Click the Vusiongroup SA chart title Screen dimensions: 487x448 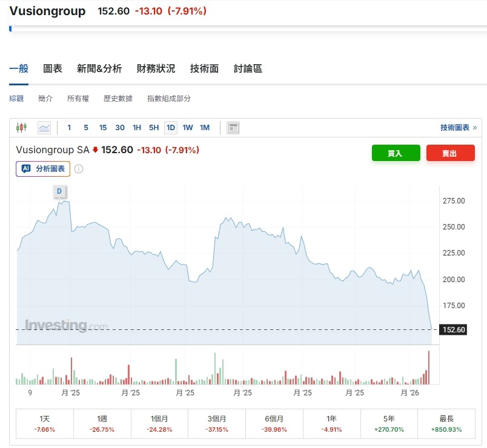coord(53,150)
